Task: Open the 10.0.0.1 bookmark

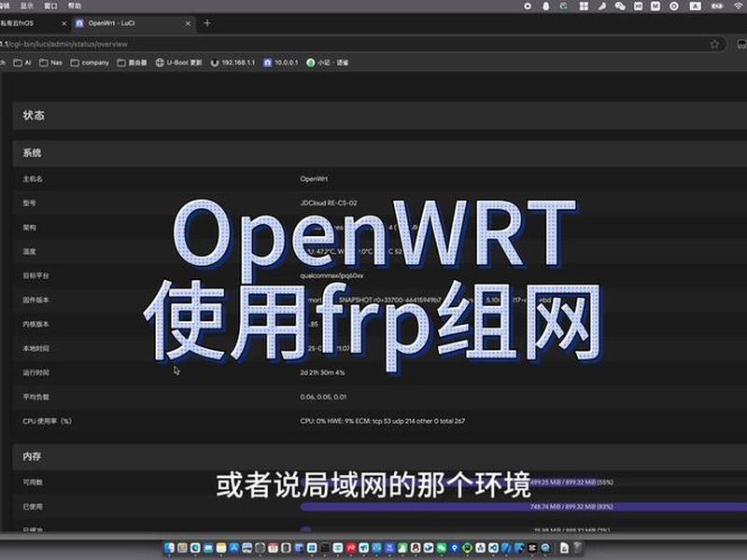Action: [281, 63]
